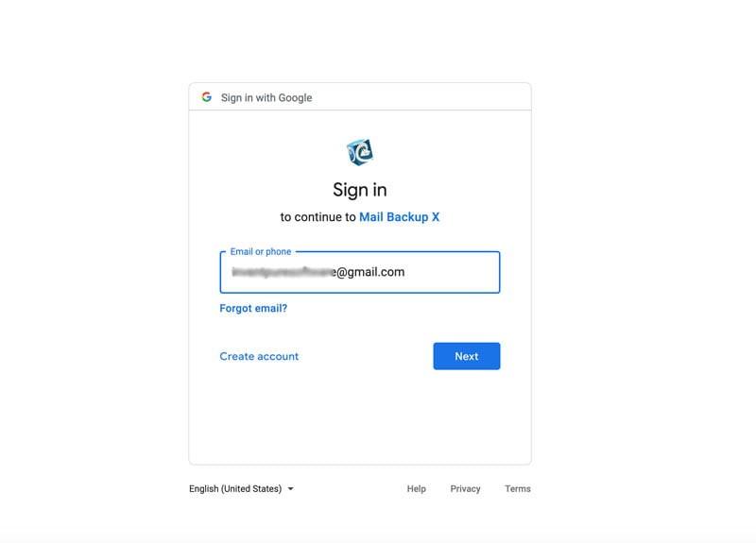Click the Mail Backup X app icon
The image size is (756, 543).
[360, 152]
